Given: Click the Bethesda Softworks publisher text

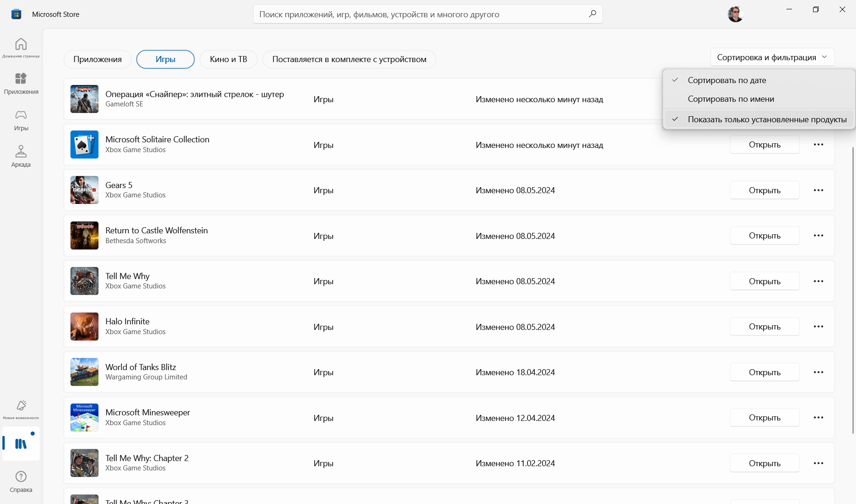Looking at the screenshot, I should click(136, 241).
